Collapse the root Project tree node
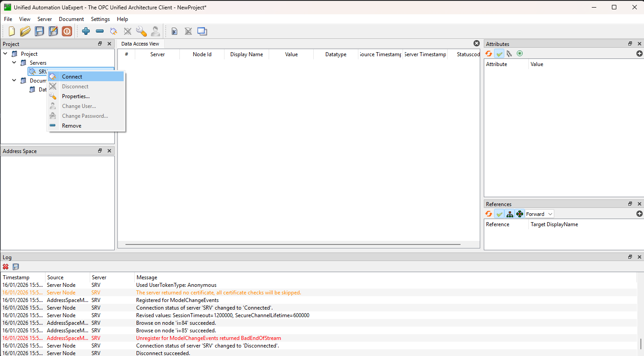The image size is (644, 356). coord(5,54)
